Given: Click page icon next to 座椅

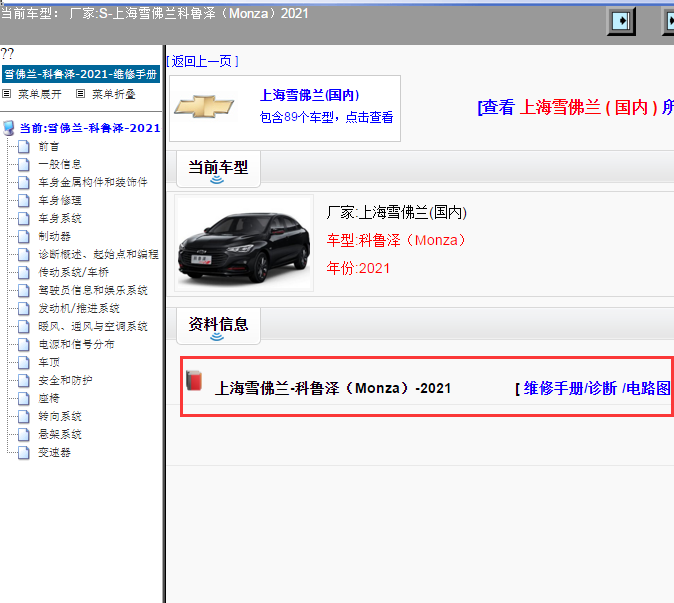Looking at the screenshot, I should coord(24,399).
